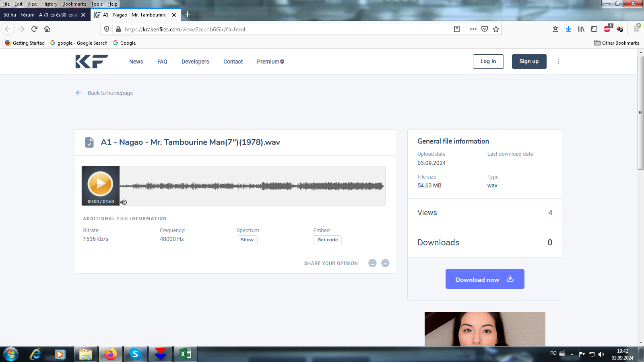Open the News page
Screen dimensions: 644x362
tap(136, 62)
